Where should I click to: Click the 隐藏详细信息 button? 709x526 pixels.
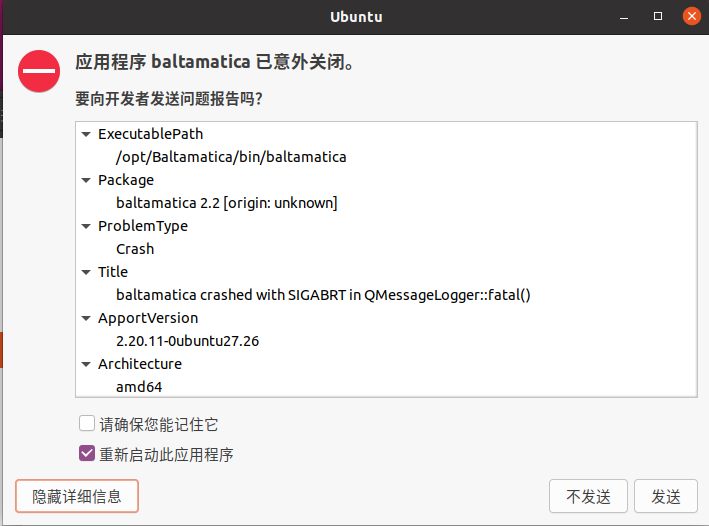77,496
